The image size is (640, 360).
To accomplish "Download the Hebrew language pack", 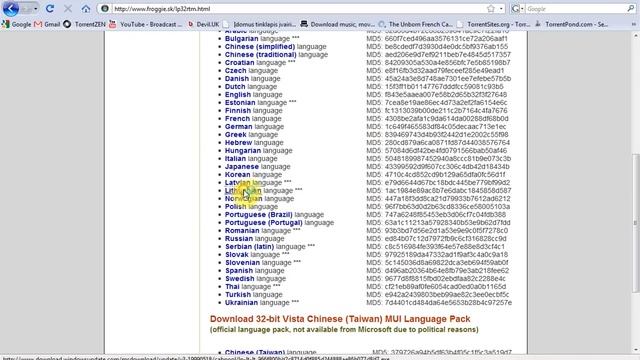I will pyautogui.click(x=238, y=142).
